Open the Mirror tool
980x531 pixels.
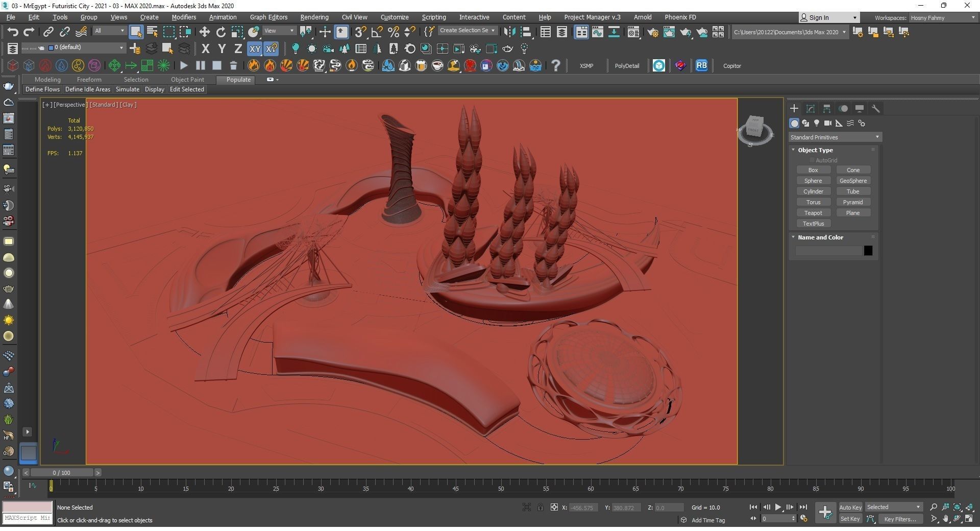pos(509,32)
